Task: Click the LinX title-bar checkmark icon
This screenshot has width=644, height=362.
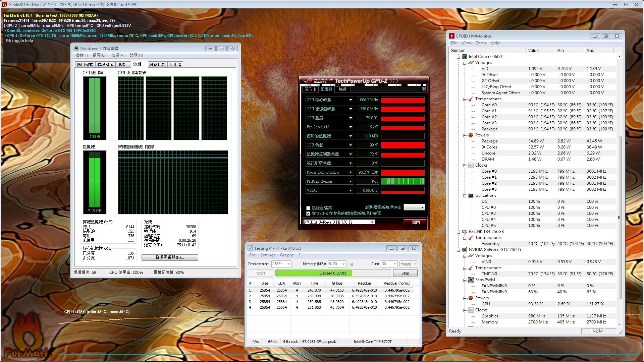Action: click(250, 248)
